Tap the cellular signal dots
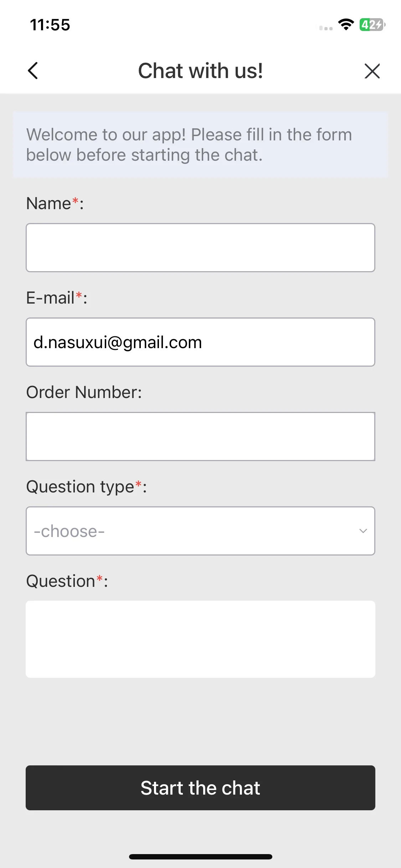The image size is (401, 868). (326, 28)
